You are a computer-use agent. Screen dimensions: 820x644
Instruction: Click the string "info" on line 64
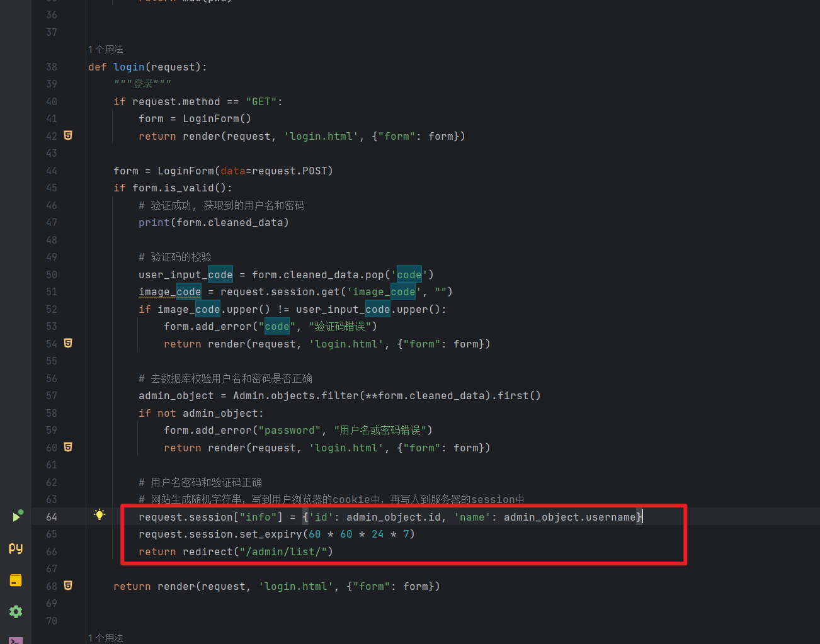click(258, 517)
